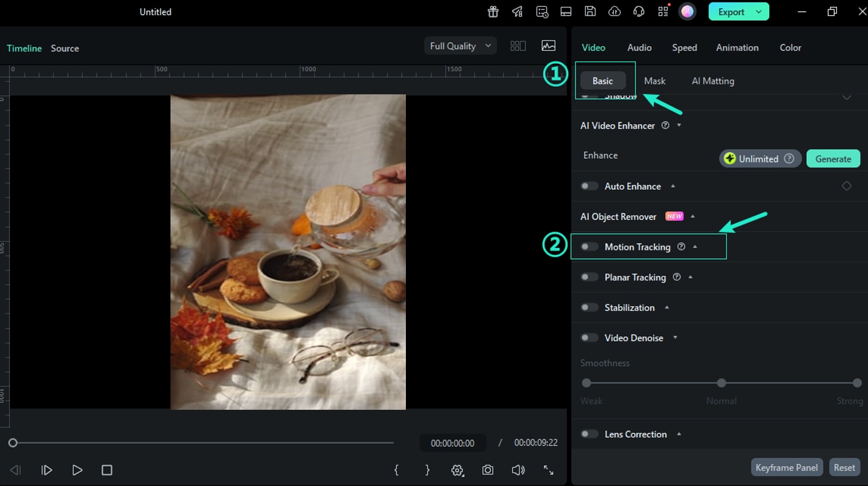Screen dimensions: 868x486
Task: Stop the preview playback
Action: tap(107, 470)
